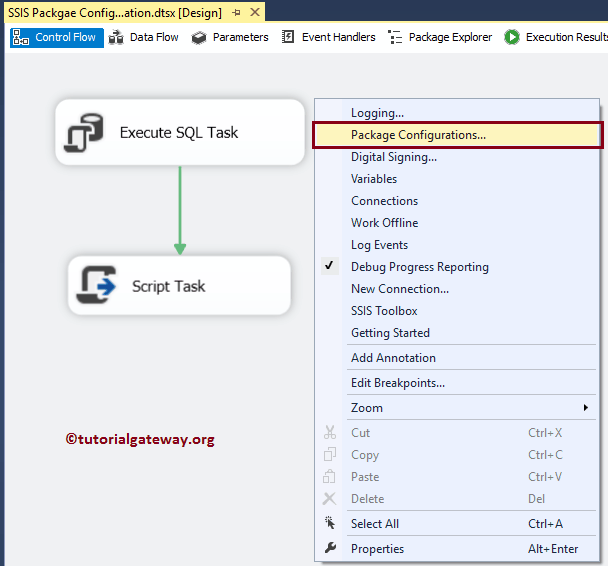Open Logging... from context menu
Image resolution: width=608 pixels, height=566 pixels.
point(457,113)
